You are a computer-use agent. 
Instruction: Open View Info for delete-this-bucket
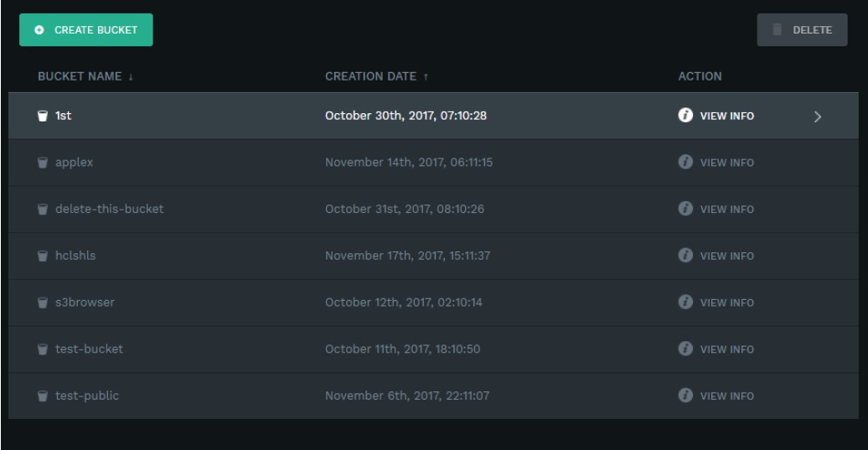(x=726, y=209)
